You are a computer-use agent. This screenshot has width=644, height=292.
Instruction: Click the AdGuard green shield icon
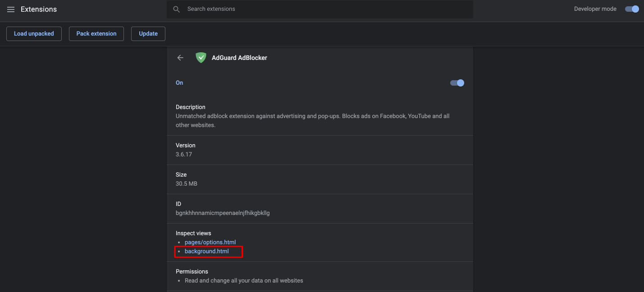201,57
